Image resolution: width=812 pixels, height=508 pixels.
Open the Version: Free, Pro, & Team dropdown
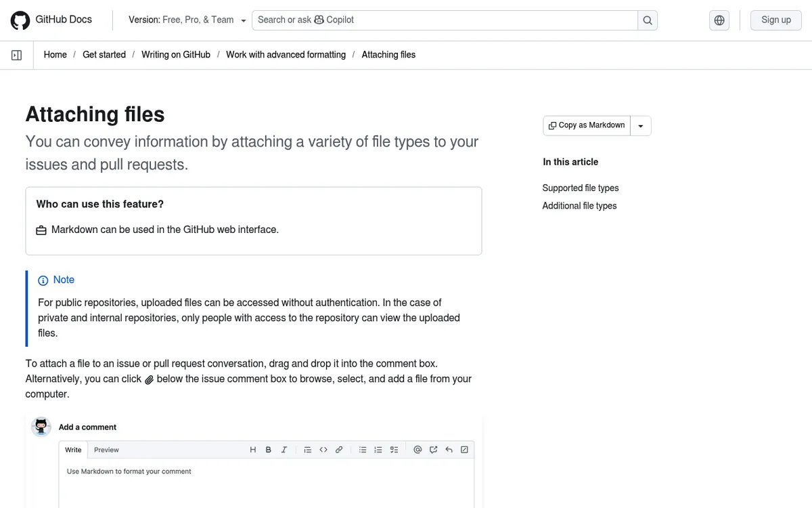click(x=187, y=20)
